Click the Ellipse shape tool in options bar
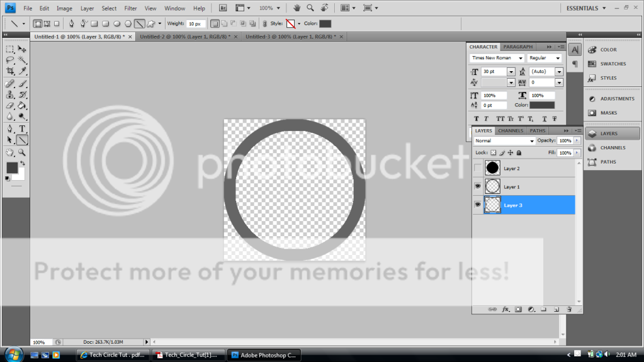644x362 pixels. (x=117, y=24)
